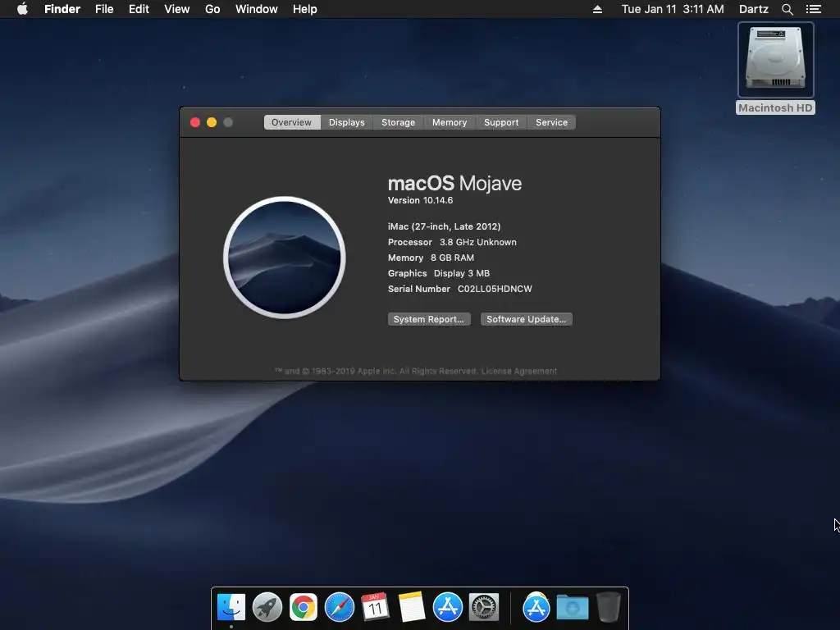Click the Macintosh HD label
Viewport: 840px width, 630px height.
[x=775, y=107]
